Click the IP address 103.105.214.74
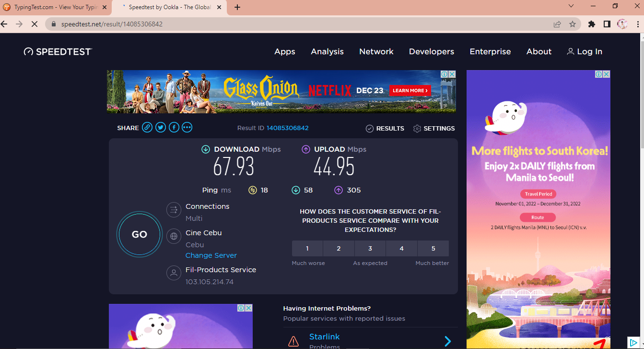Viewport: 644px width, 349px height. pyautogui.click(x=210, y=282)
